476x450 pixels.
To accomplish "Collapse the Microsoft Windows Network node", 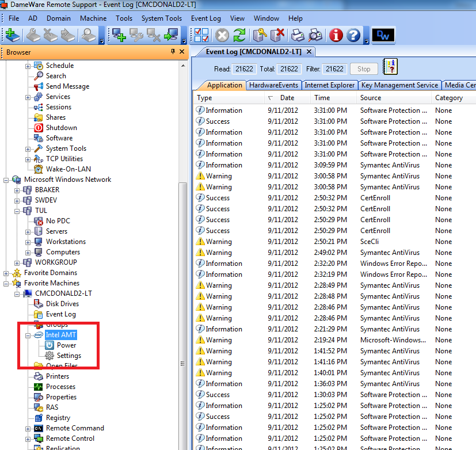I will (6, 180).
